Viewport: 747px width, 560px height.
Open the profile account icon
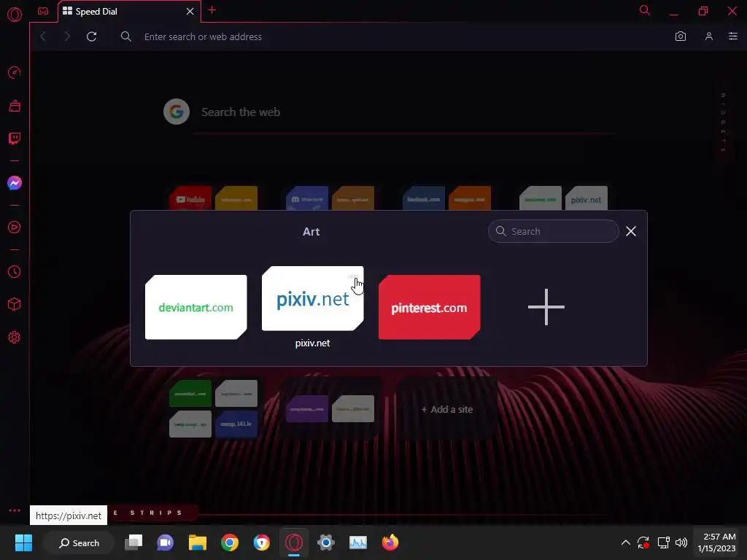pyautogui.click(x=709, y=36)
